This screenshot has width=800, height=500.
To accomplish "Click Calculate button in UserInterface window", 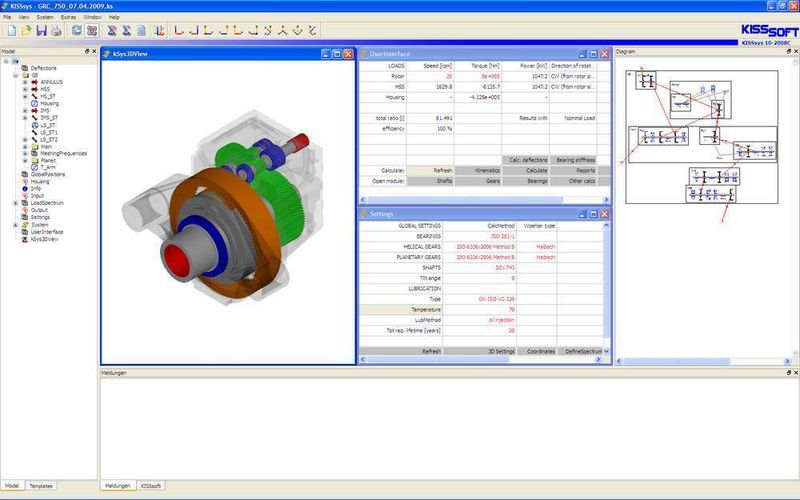I will point(526,170).
